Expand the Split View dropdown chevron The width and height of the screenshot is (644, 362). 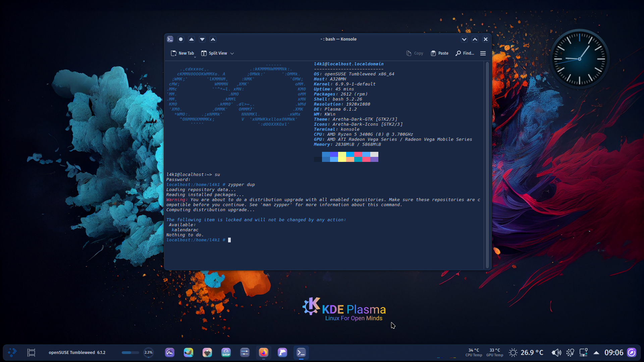coord(232,53)
